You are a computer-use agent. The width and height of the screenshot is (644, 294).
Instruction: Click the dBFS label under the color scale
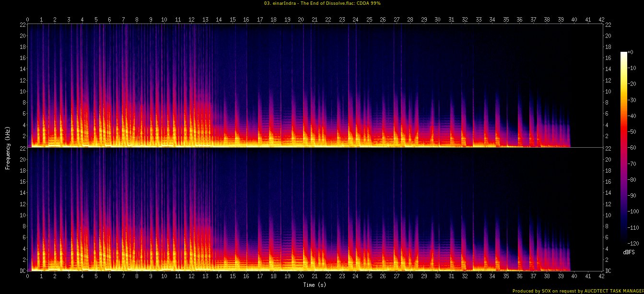pyautogui.click(x=629, y=252)
